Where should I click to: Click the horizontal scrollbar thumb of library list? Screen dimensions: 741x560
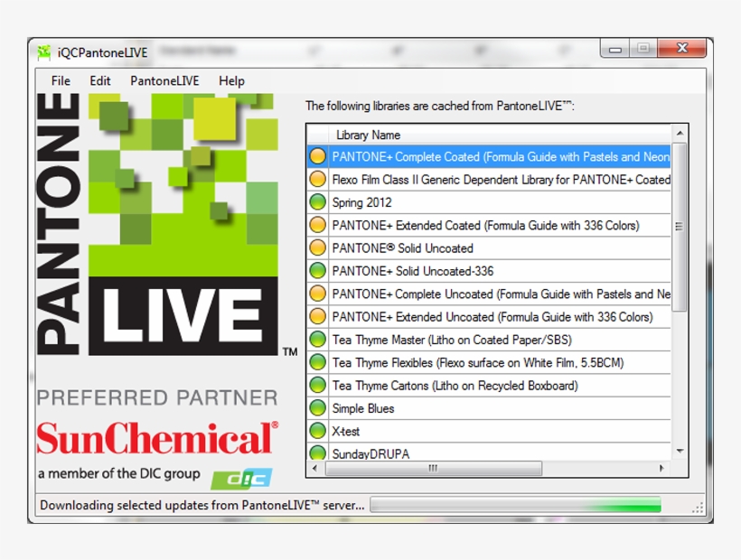pos(434,469)
